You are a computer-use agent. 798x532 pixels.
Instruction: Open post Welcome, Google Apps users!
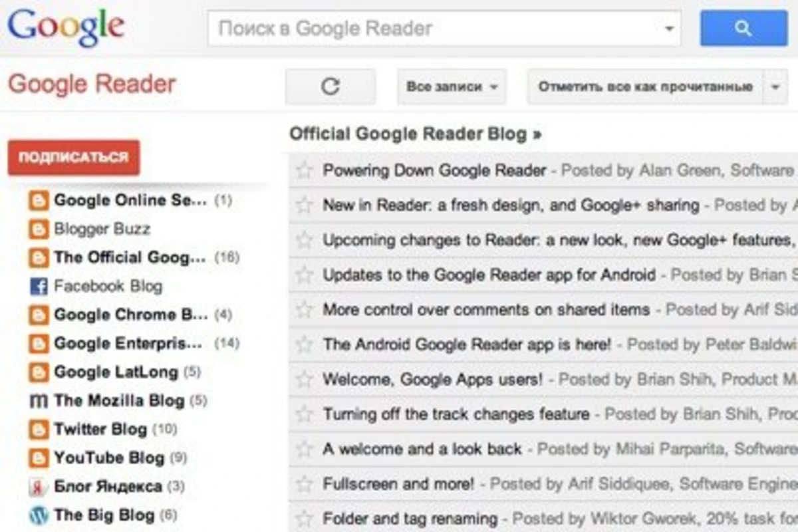point(433,380)
